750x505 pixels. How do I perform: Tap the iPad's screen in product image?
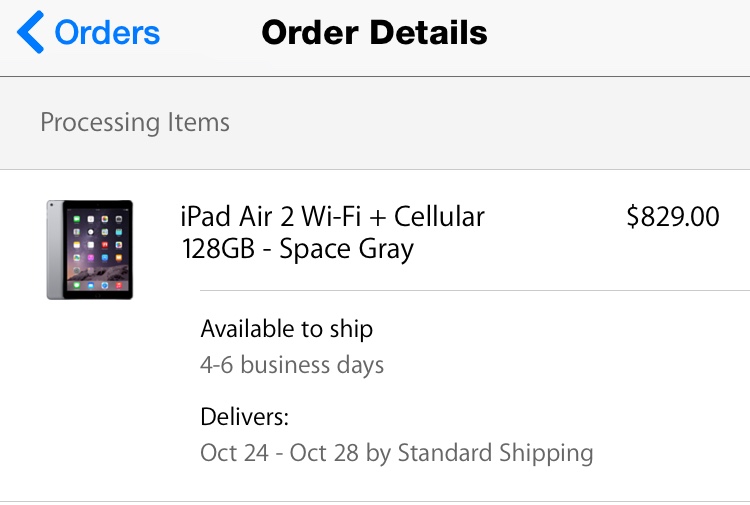(x=99, y=249)
